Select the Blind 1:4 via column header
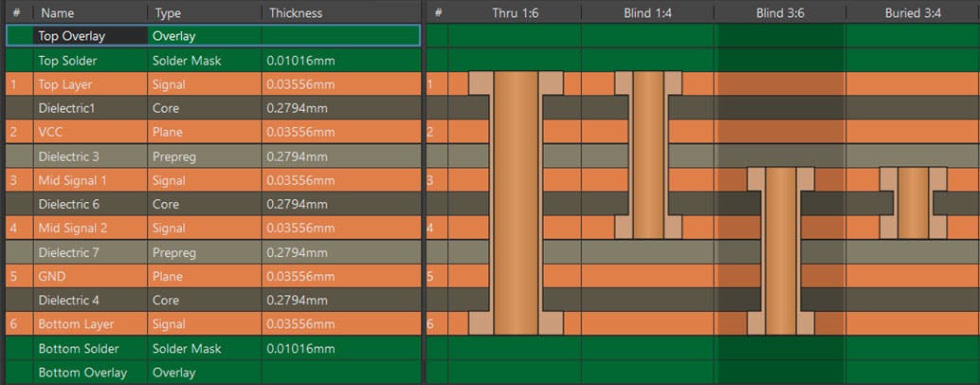980x385 pixels. (x=648, y=12)
